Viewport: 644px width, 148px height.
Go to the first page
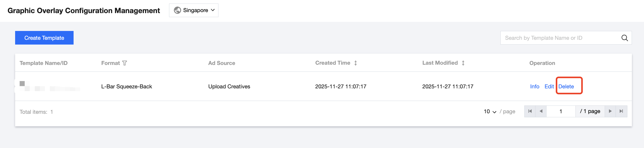[x=530, y=111]
